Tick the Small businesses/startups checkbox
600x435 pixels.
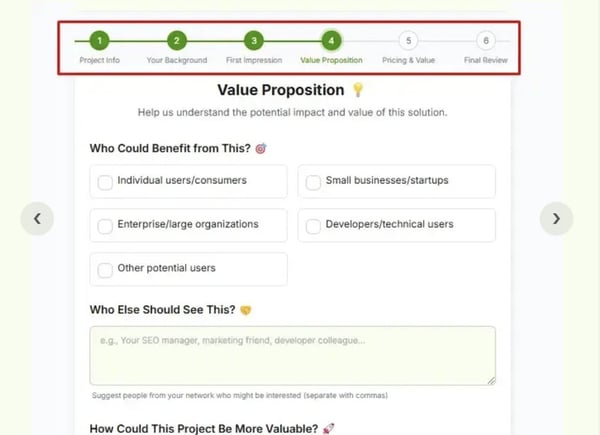pos(313,182)
